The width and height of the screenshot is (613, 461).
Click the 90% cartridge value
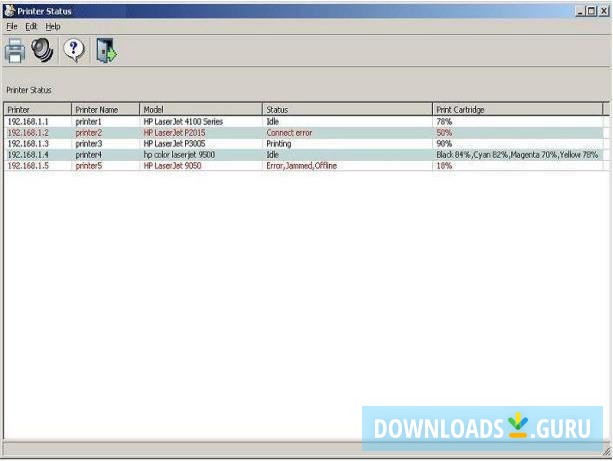444,144
